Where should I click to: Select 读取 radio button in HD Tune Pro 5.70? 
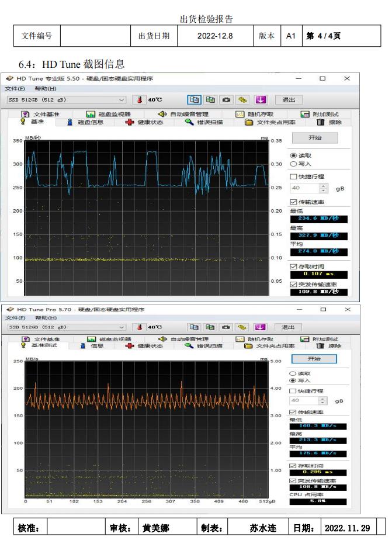coord(293,373)
